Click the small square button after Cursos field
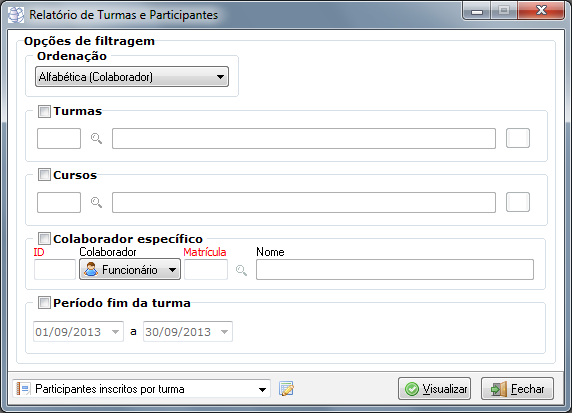 point(518,202)
